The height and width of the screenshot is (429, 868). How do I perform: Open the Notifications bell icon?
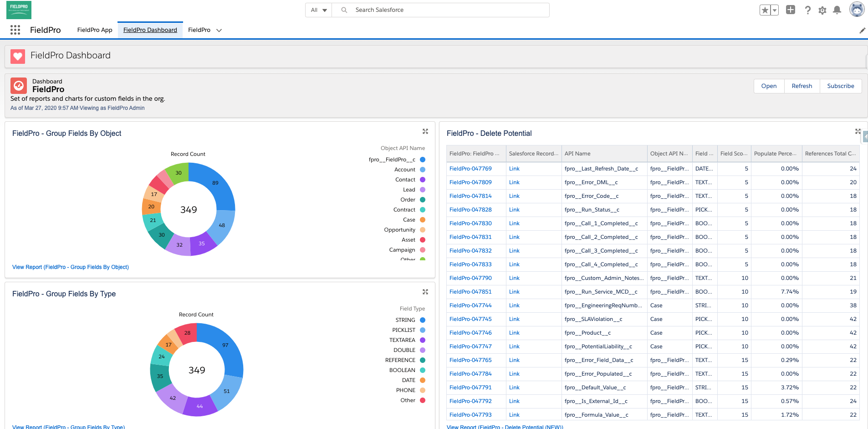point(837,10)
